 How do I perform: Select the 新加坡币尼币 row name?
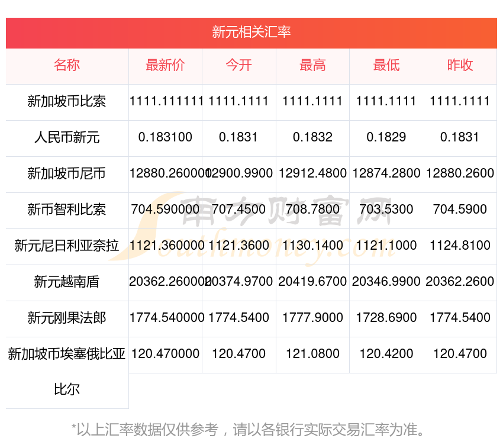click(67, 173)
